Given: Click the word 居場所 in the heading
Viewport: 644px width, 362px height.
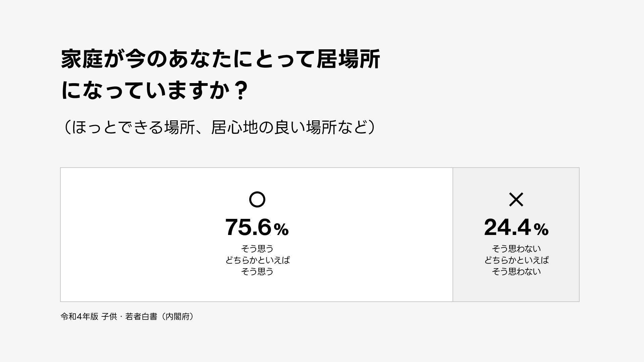Looking at the screenshot, I should click(348, 59).
